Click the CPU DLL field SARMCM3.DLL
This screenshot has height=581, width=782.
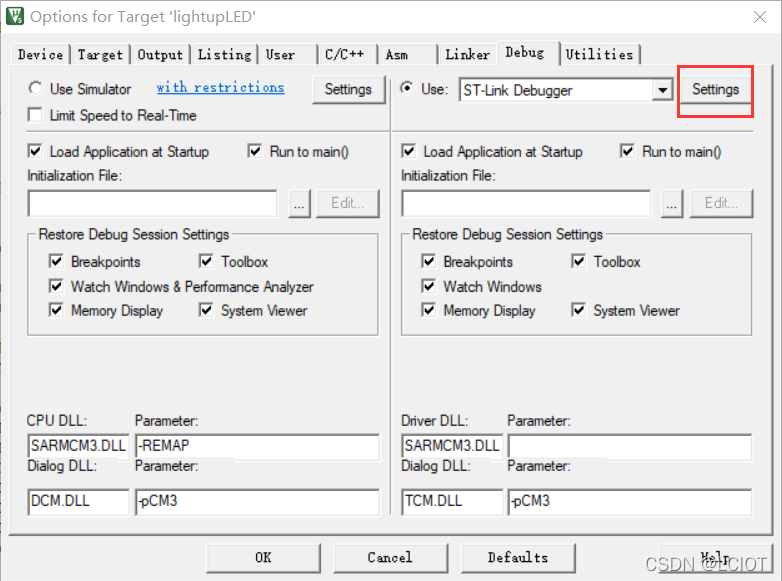[78, 445]
